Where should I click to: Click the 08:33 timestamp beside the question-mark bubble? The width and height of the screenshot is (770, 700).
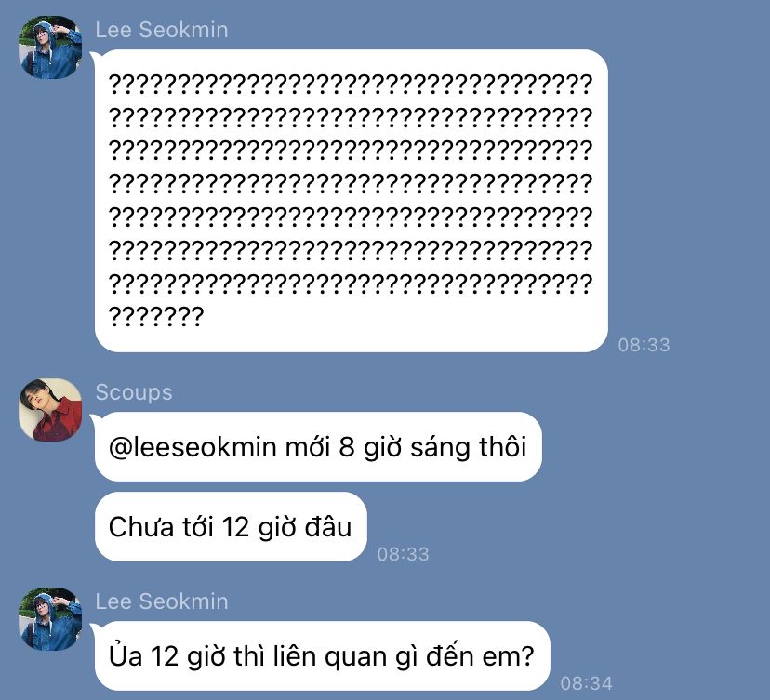(644, 345)
